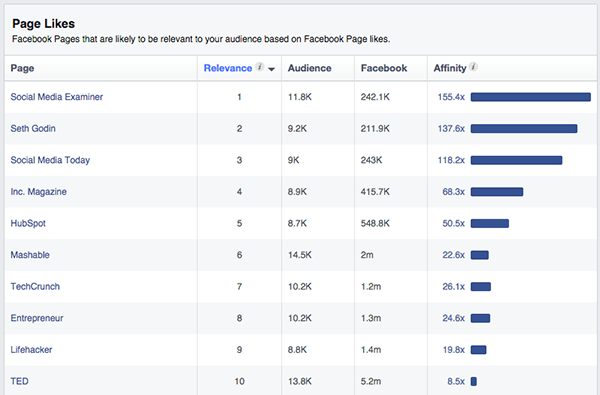This screenshot has width=600, height=395.
Task: Click the 24.6x affinity bar
Action: coord(480,318)
